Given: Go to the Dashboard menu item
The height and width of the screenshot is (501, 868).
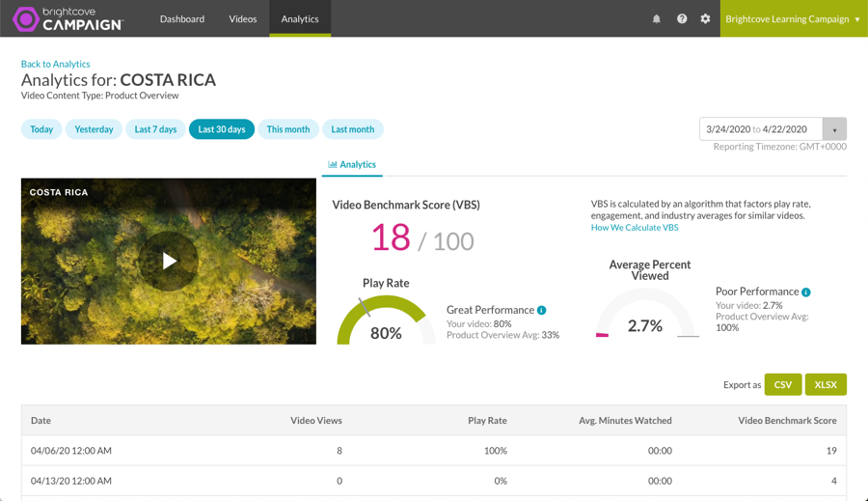Looking at the screenshot, I should click(182, 19).
